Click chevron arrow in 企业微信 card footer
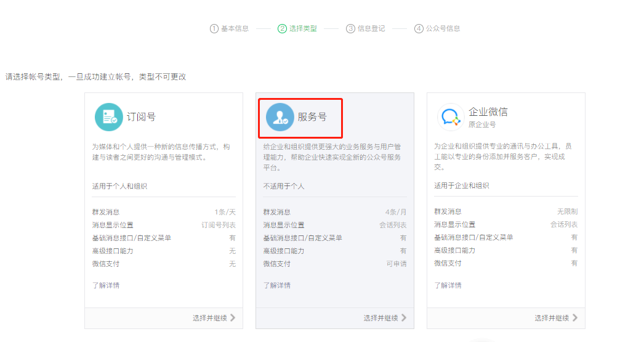Image resolution: width=644 pixels, height=342 pixels. 575,318
